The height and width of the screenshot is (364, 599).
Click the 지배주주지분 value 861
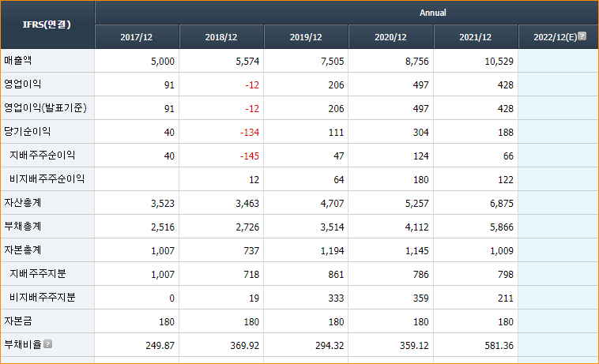click(x=336, y=274)
